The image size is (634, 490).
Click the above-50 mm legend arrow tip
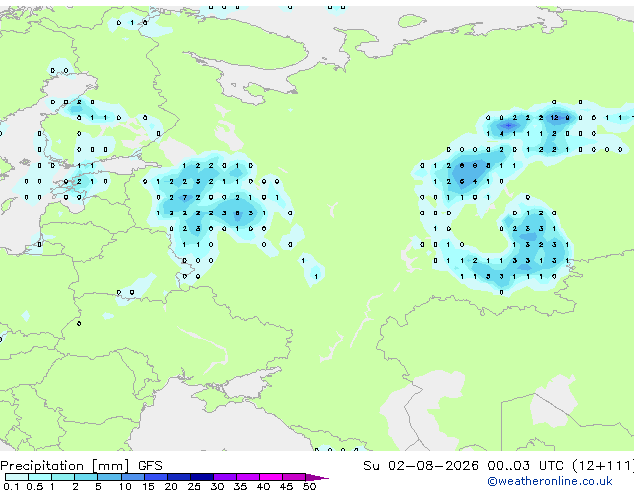click(317, 477)
